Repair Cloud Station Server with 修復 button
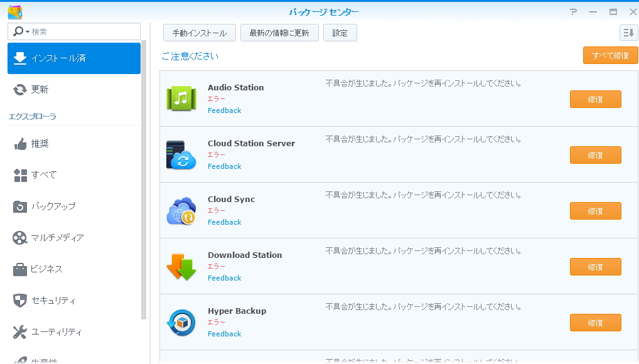 point(596,155)
